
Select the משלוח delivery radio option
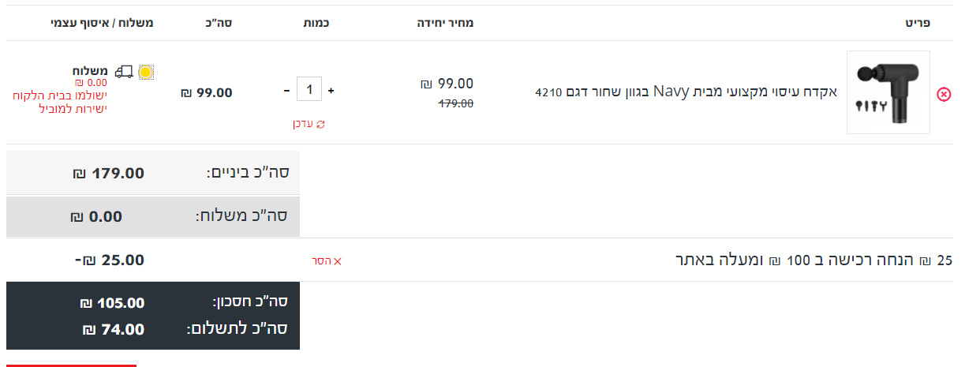pyautogui.click(x=145, y=73)
